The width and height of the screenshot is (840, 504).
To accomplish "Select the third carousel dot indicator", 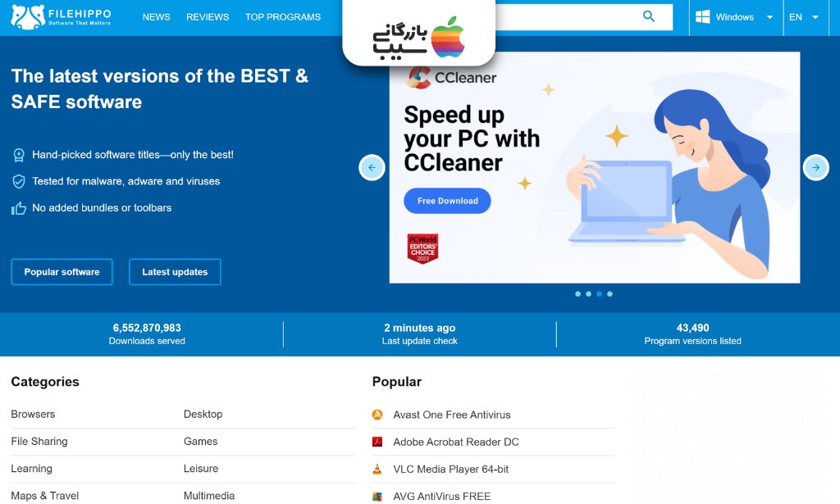I will click(599, 293).
